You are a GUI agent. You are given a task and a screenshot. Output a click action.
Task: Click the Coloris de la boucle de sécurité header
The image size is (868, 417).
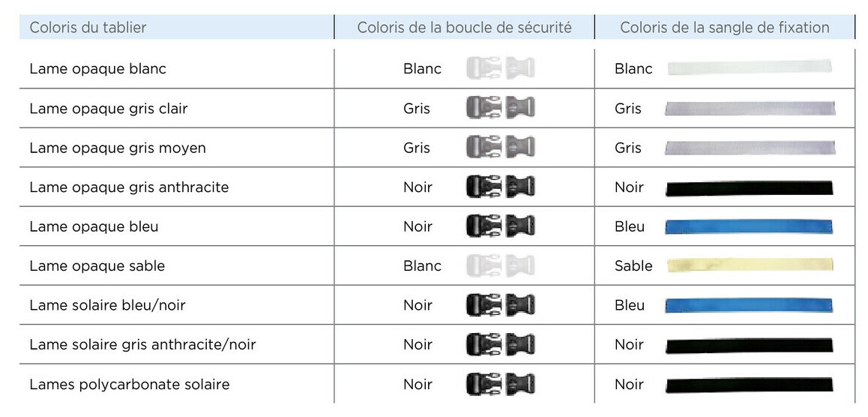coord(464,28)
